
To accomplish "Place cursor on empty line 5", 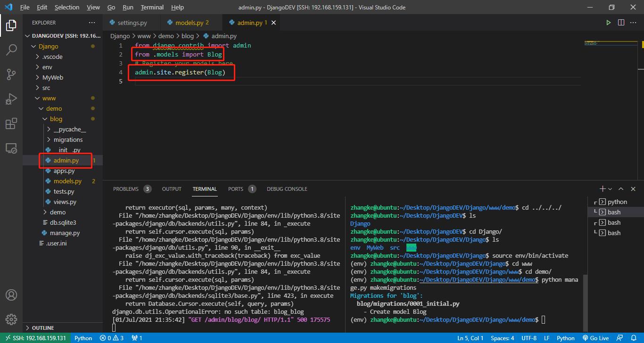I will click(358, 81).
